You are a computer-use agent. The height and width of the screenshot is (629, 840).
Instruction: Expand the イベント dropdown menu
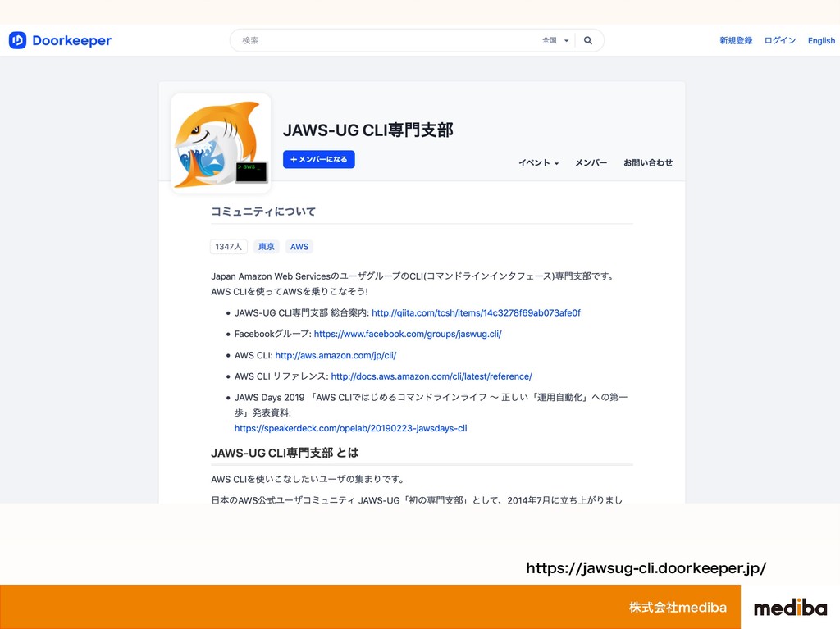point(538,163)
